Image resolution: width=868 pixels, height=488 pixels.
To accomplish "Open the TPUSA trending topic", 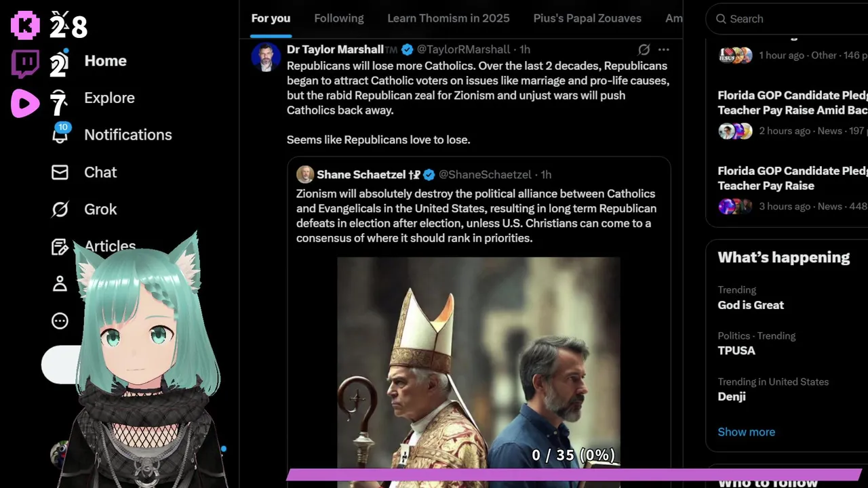I will pyautogui.click(x=736, y=350).
